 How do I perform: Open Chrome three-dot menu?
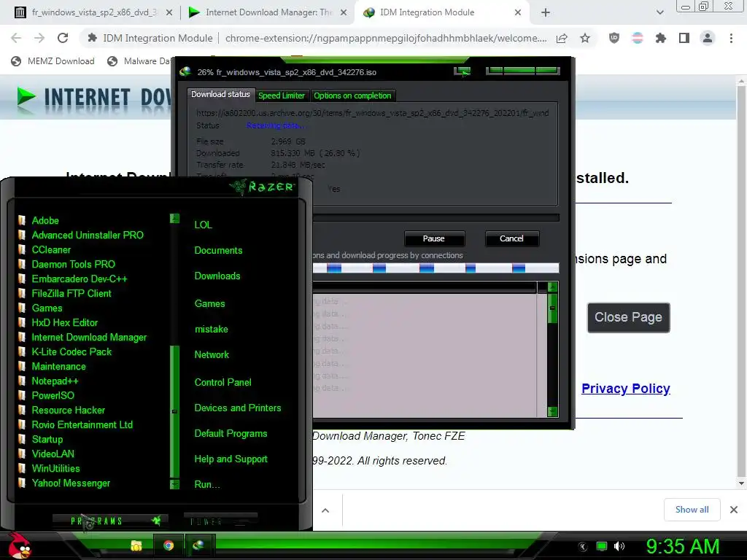click(x=731, y=38)
